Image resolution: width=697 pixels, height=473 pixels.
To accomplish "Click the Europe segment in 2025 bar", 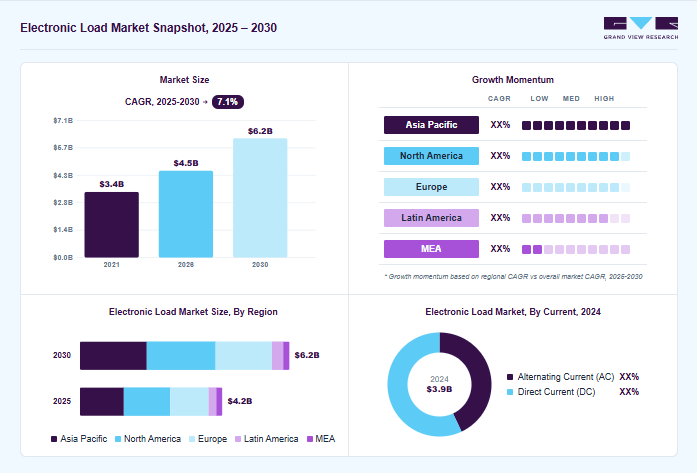I will (x=189, y=402).
